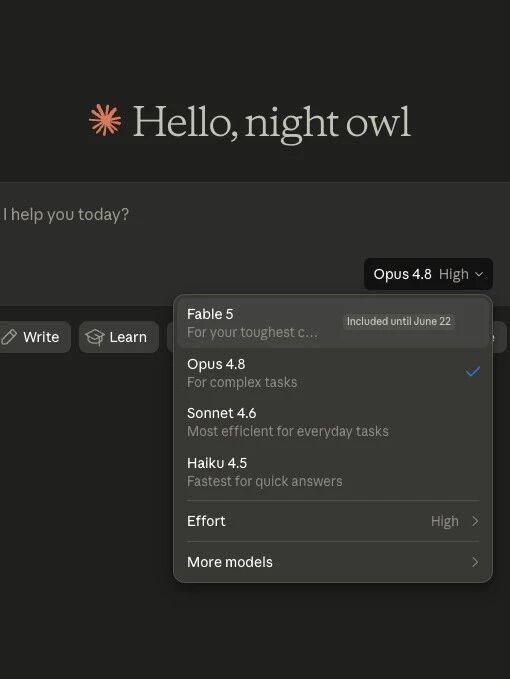This screenshot has height=679, width=510.
Task: Click the orange starburst logo
Action: (105, 120)
